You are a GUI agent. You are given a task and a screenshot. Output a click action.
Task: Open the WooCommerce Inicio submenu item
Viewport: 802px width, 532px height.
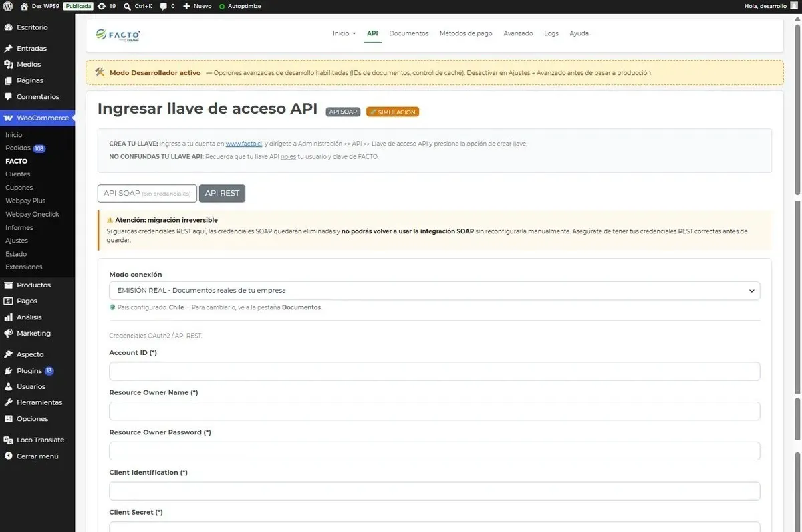pyautogui.click(x=13, y=135)
